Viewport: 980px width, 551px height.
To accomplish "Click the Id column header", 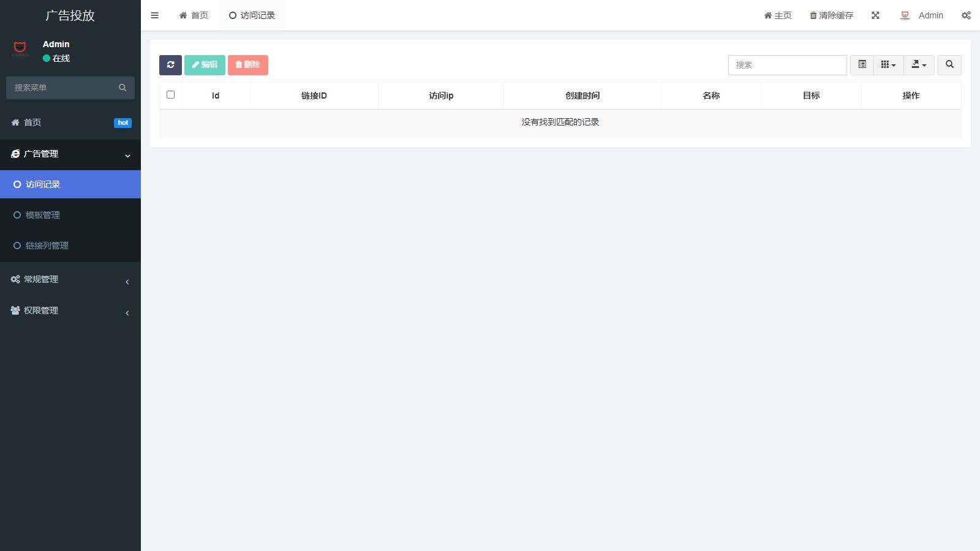I will 216,96.
